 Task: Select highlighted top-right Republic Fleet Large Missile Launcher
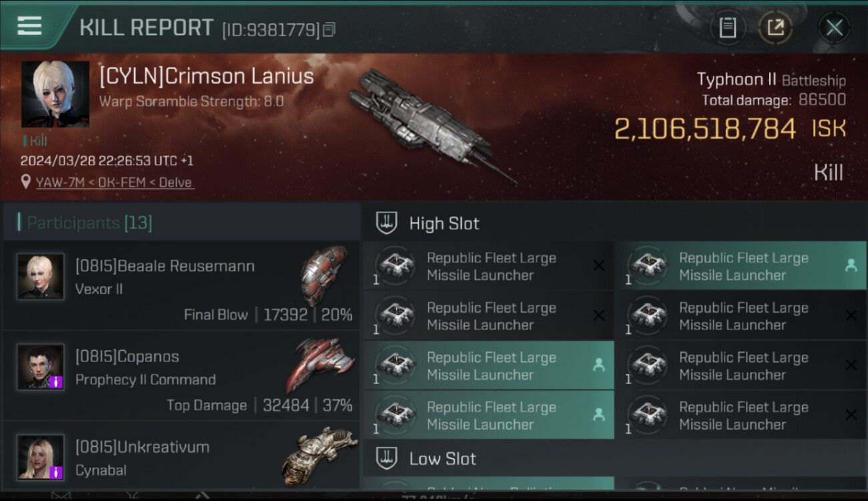tap(740, 266)
